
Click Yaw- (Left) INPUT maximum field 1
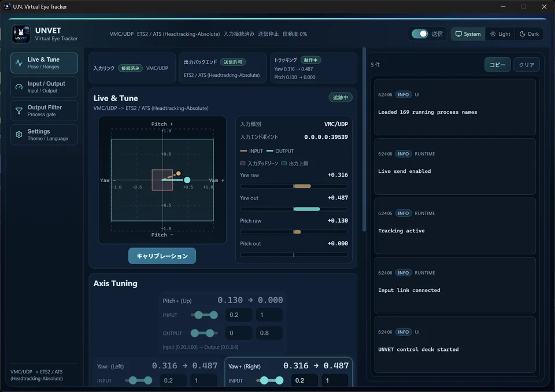click(x=203, y=380)
